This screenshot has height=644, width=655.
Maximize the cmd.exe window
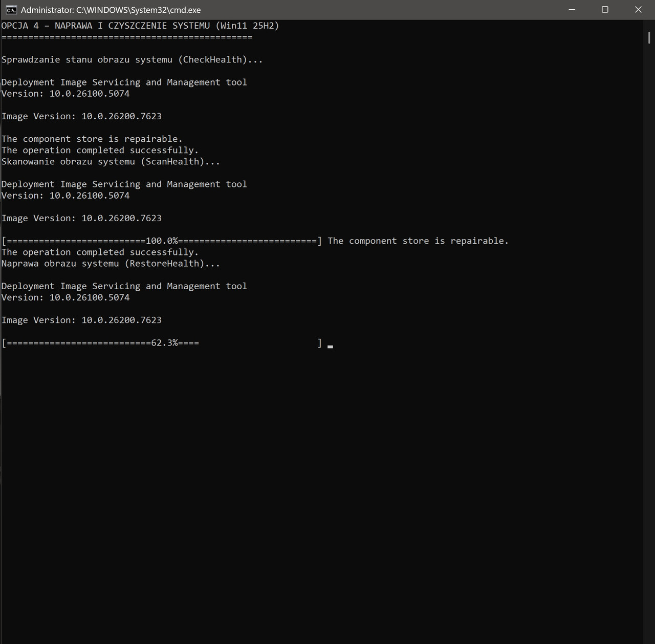[605, 10]
